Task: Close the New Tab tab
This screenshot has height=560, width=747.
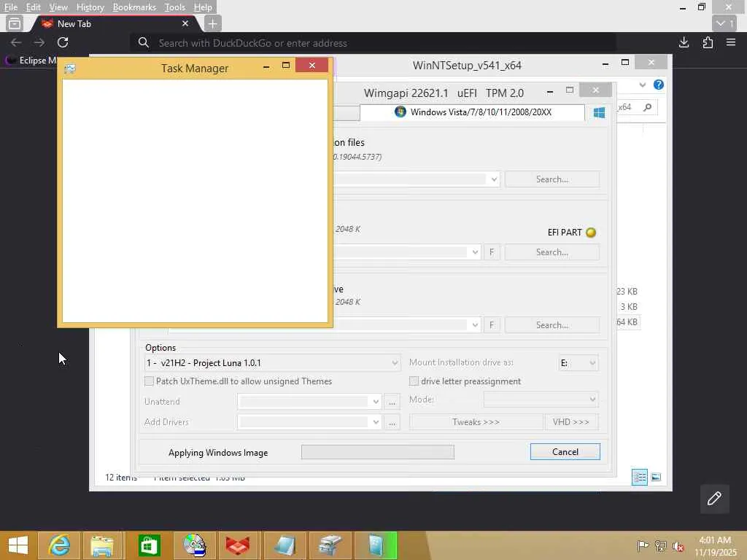Action: pos(185,23)
